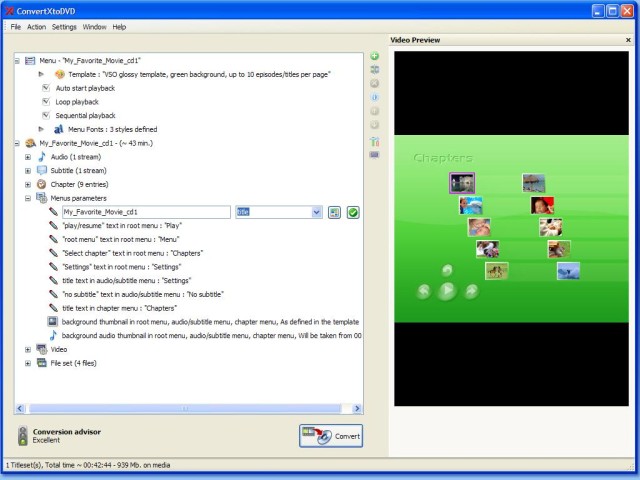Image resolution: width=640 pixels, height=480 pixels.
Task: Click the speech bubble icon next to Subtitle
Action: coord(42,170)
